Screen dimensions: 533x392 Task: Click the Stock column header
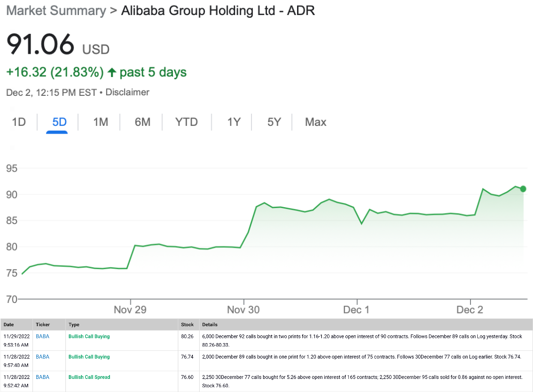[188, 324]
